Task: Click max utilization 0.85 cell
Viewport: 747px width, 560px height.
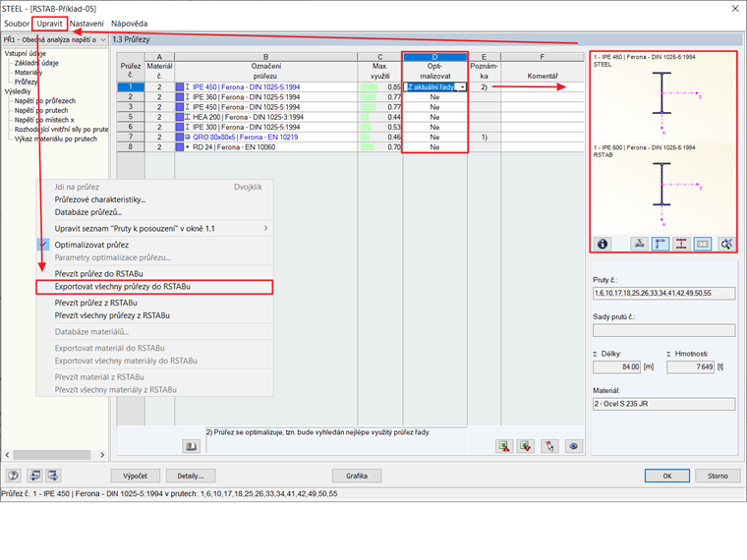Action: click(x=380, y=87)
